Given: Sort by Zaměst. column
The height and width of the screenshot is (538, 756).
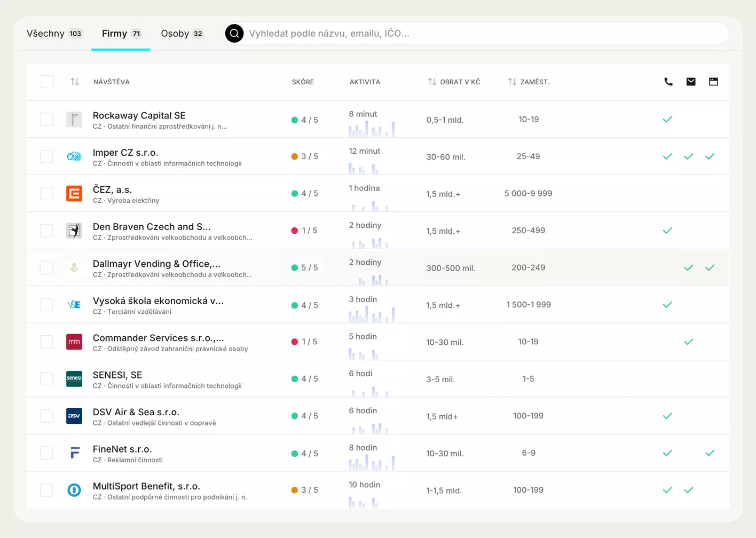Looking at the screenshot, I should point(529,82).
